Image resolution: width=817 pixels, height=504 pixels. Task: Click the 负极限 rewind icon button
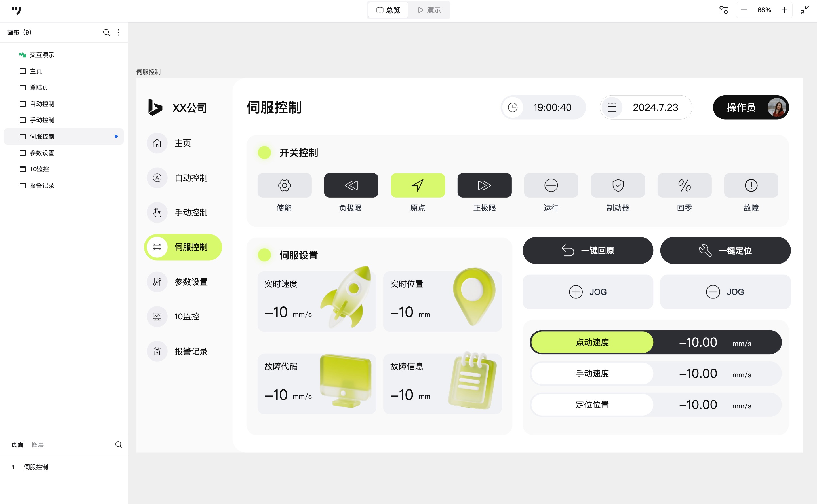[351, 185]
